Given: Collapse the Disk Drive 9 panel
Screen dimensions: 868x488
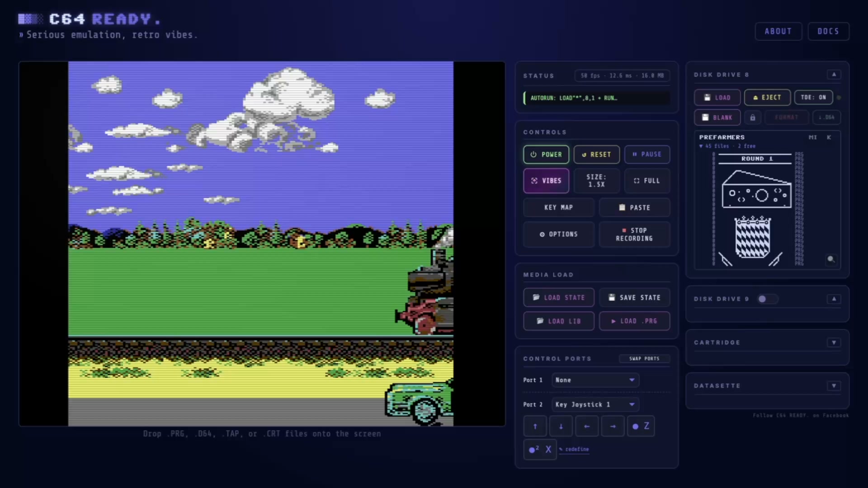Looking at the screenshot, I should [834, 299].
